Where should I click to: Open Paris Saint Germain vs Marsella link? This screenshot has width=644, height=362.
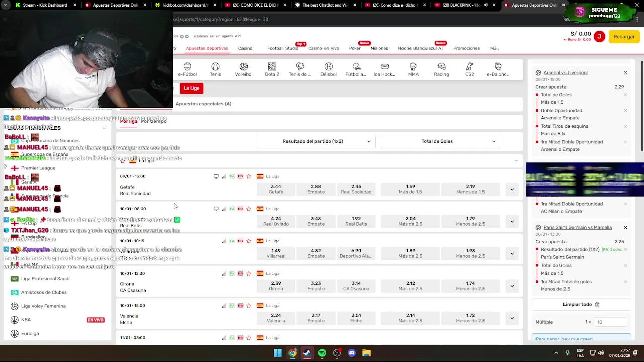(578, 227)
